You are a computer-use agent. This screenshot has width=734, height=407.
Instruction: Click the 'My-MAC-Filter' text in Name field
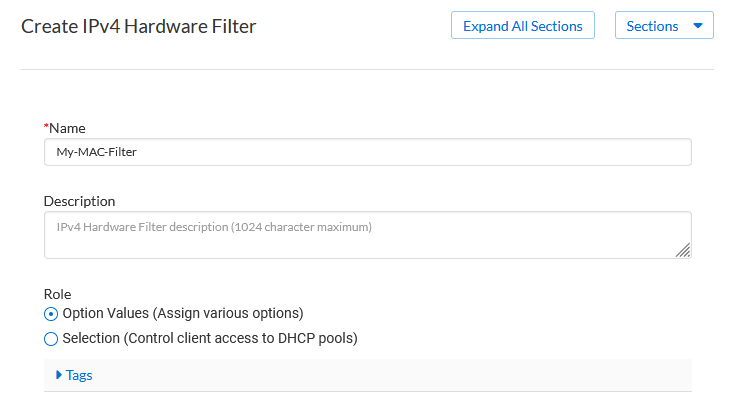pyautogui.click(x=96, y=152)
